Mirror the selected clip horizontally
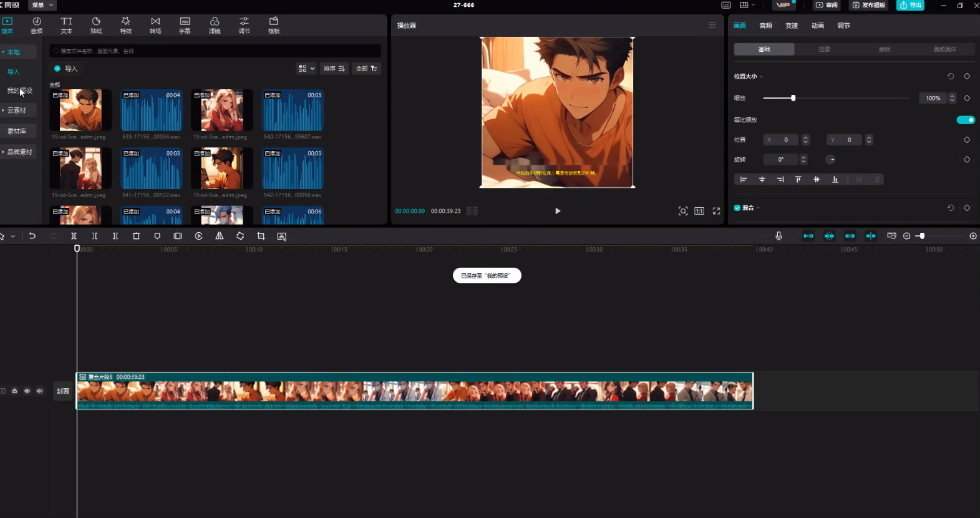980x518 pixels. (x=220, y=236)
